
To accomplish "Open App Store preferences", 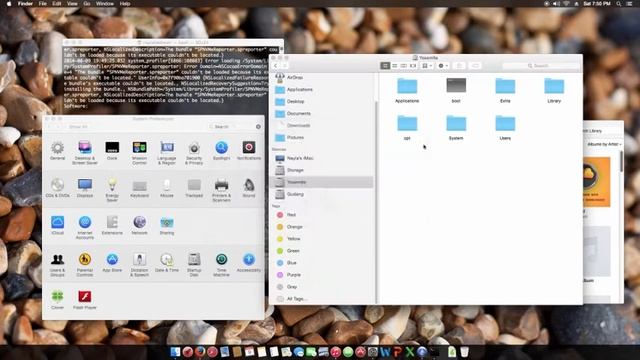I will pyautogui.click(x=112, y=262).
